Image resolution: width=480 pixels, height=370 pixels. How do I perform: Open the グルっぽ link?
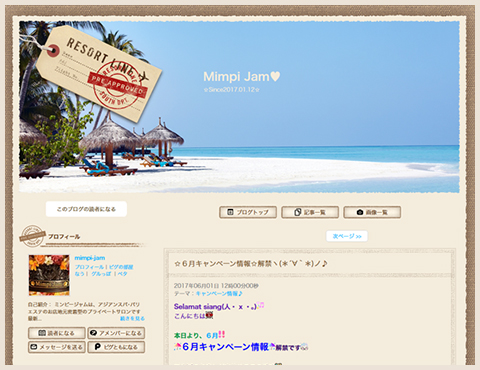tap(101, 274)
